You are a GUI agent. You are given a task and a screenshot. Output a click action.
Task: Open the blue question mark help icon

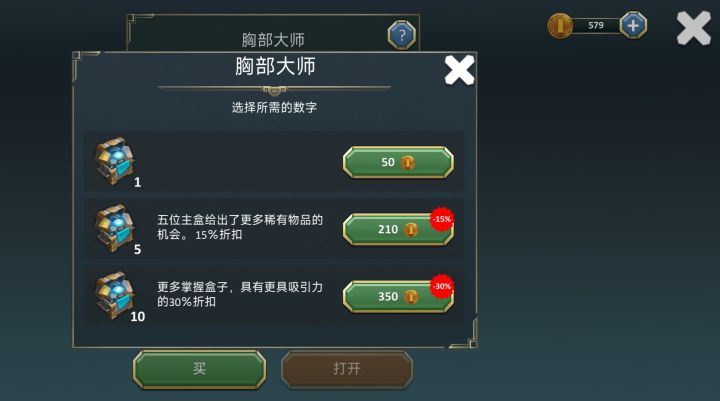click(x=402, y=35)
